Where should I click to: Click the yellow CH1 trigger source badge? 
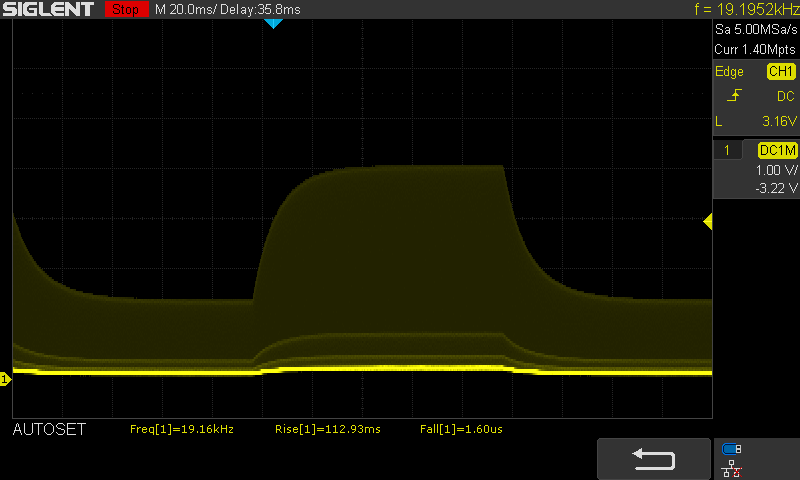tap(781, 71)
